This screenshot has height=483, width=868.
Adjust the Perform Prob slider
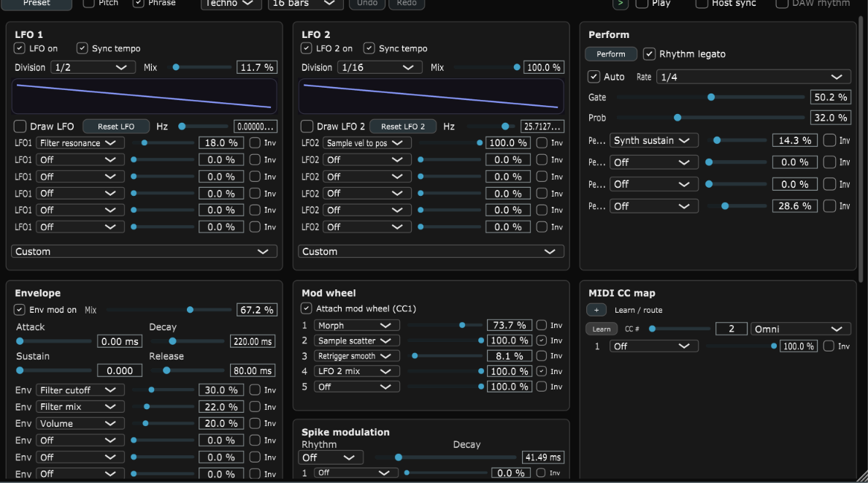[711, 118]
